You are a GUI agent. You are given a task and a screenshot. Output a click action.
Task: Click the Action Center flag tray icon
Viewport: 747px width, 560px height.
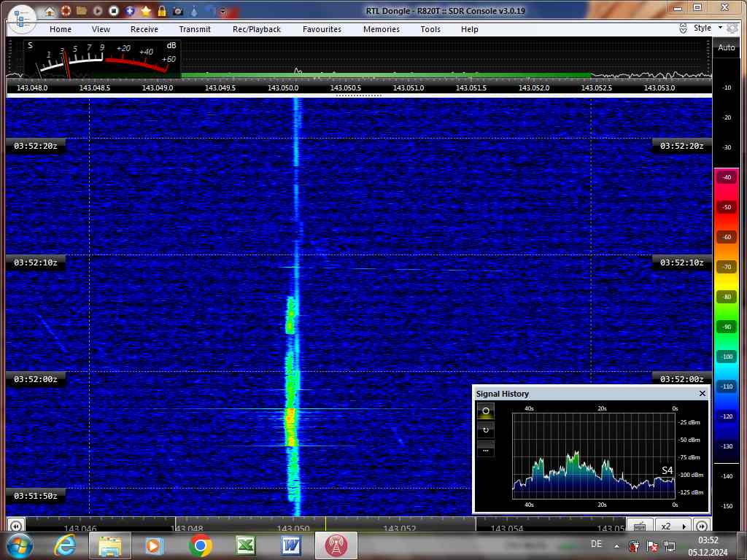pyautogui.click(x=652, y=545)
